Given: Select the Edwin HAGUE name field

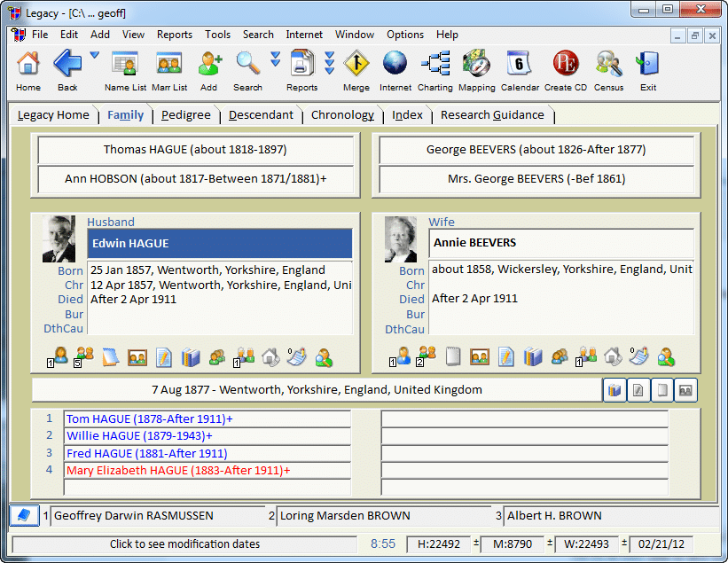Looking at the screenshot, I should tap(220, 243).
